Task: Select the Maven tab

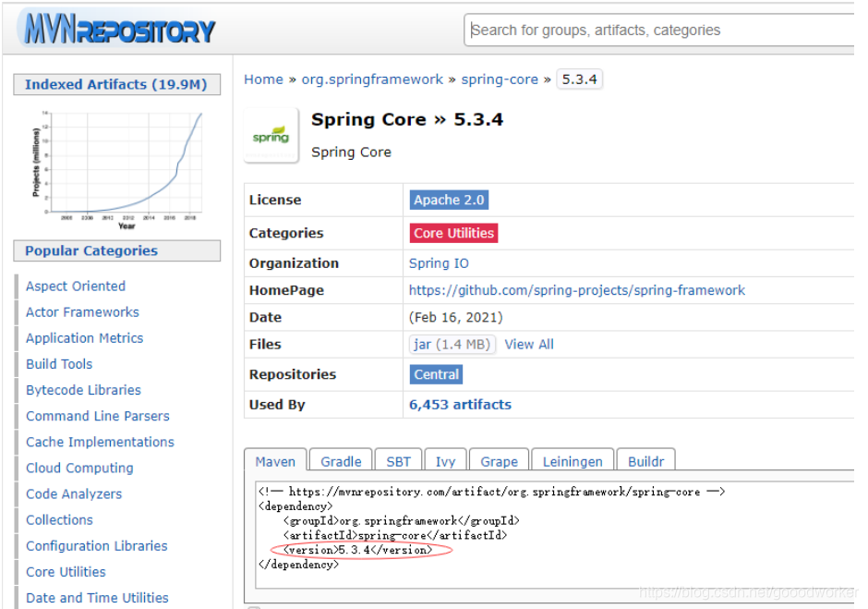Action: pyautogui.click(x=275, y=461)
